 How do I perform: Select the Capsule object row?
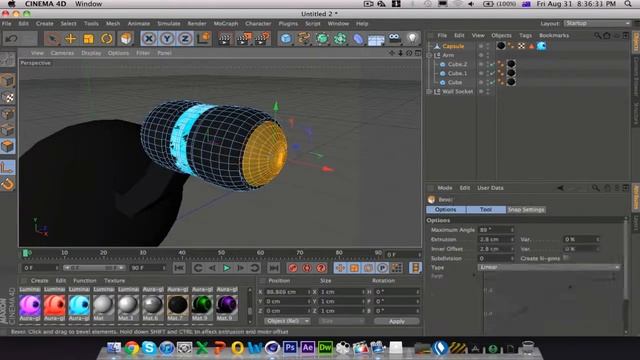tap(453, 46)
